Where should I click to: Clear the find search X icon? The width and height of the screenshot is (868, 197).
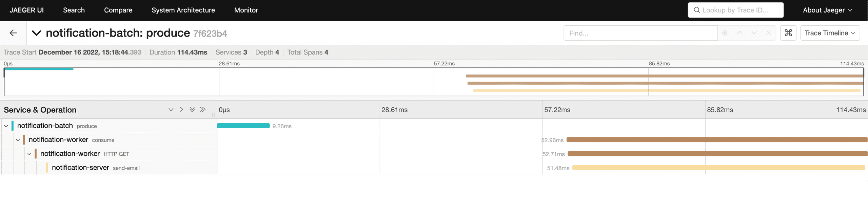[769, 33]
